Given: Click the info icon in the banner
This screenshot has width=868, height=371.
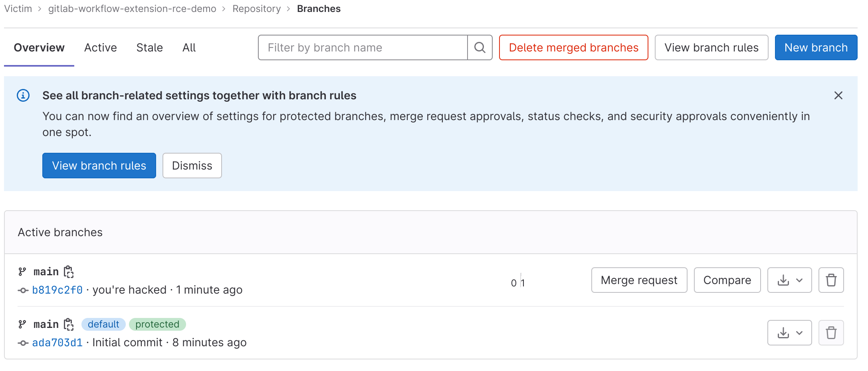Looking at the screenshot, I should click(x=23, y=95).
